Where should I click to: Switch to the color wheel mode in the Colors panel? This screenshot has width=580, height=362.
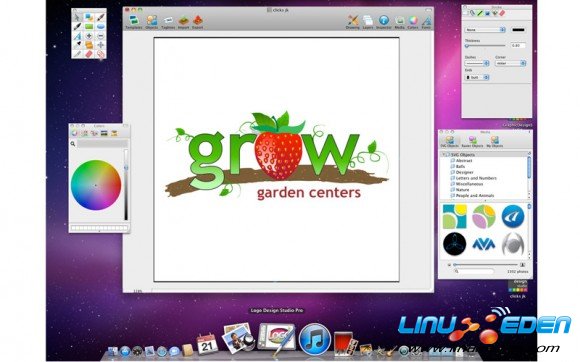pyautogui.click(x=75, y=133)
